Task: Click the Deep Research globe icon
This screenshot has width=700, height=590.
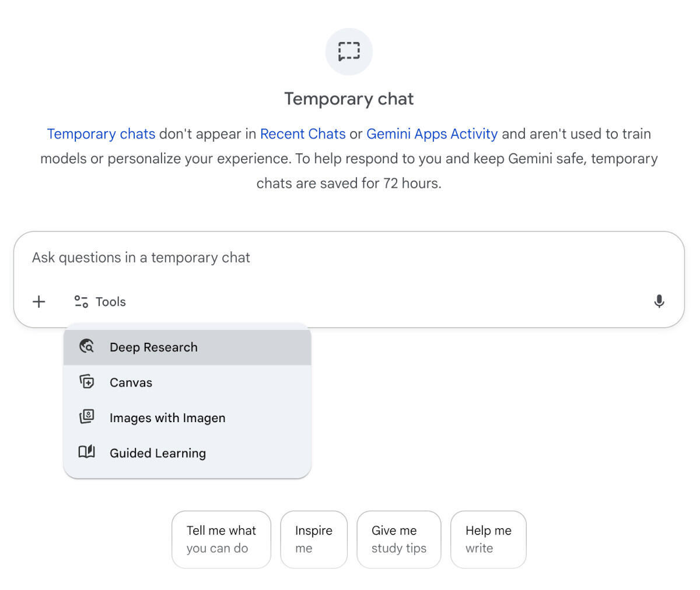Action: pos(87,347)
